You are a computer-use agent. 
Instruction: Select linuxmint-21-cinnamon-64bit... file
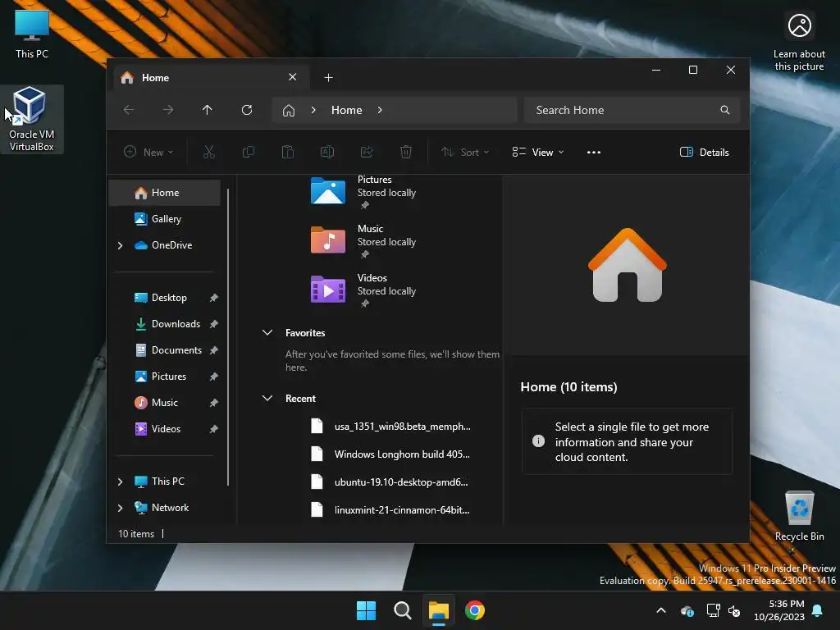point(391,510)
